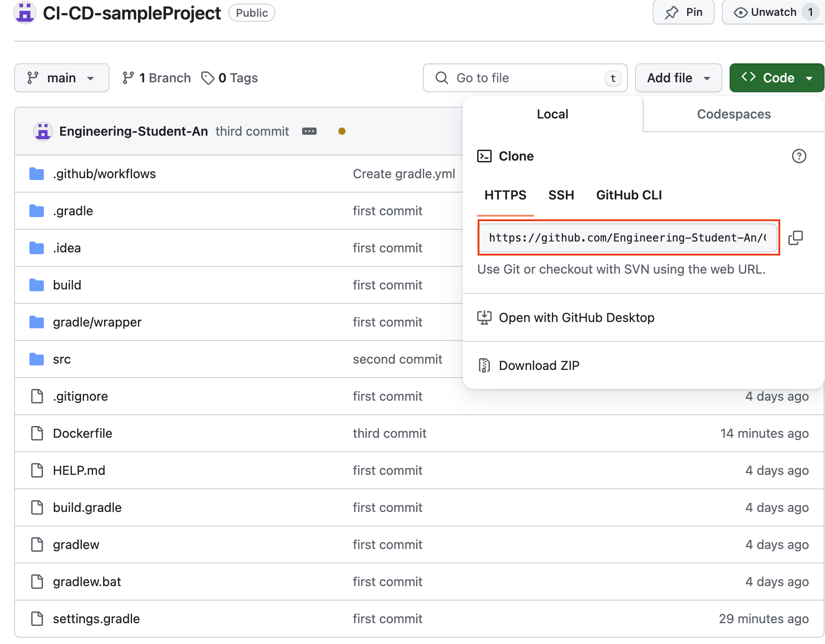825x644 pixels.
Task: Click the folder icon for .github/workflows
Action: coord(37,174)
